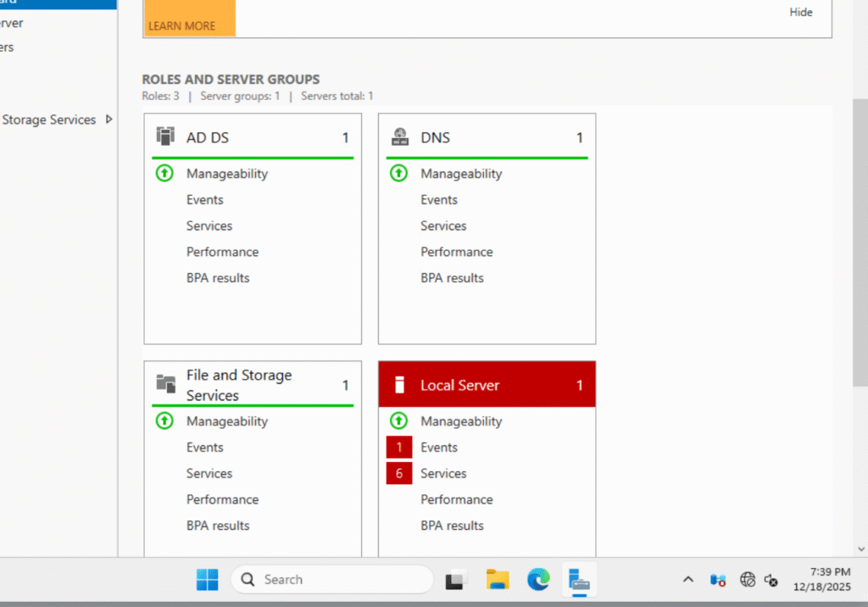Expand the Storage Services sidebar arrow
Viewport: 868px width, 607px height.
(108, 120)
